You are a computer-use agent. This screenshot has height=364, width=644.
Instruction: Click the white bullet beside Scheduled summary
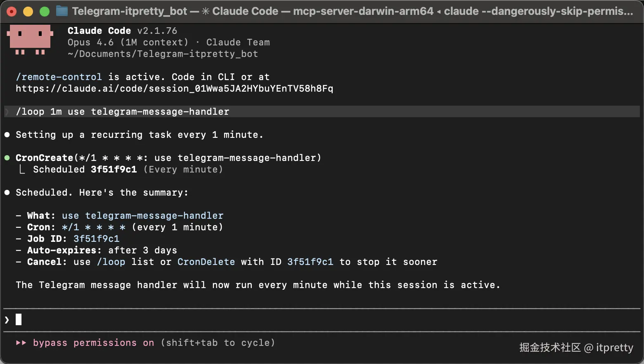pyautogui.click(x=7, y=192)
